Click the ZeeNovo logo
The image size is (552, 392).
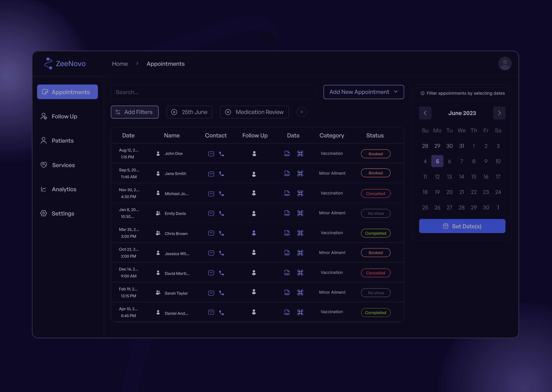(x=65, y=64)
